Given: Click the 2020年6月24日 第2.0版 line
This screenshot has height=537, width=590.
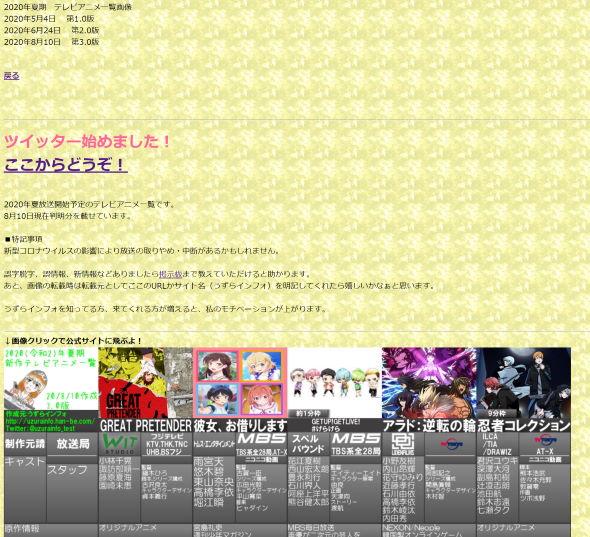Looking at the screenshot, I should point(52,30).
